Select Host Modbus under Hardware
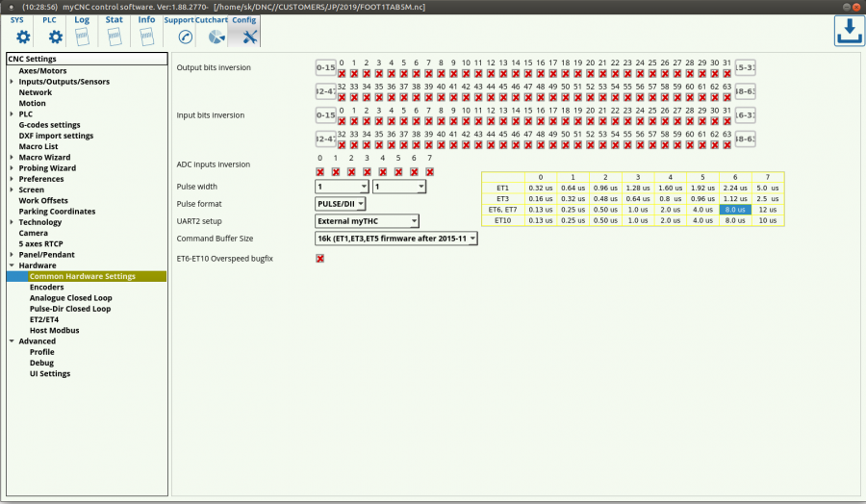Image resolution: width=866 pixels, height=504 pixels. coord(54,330)
